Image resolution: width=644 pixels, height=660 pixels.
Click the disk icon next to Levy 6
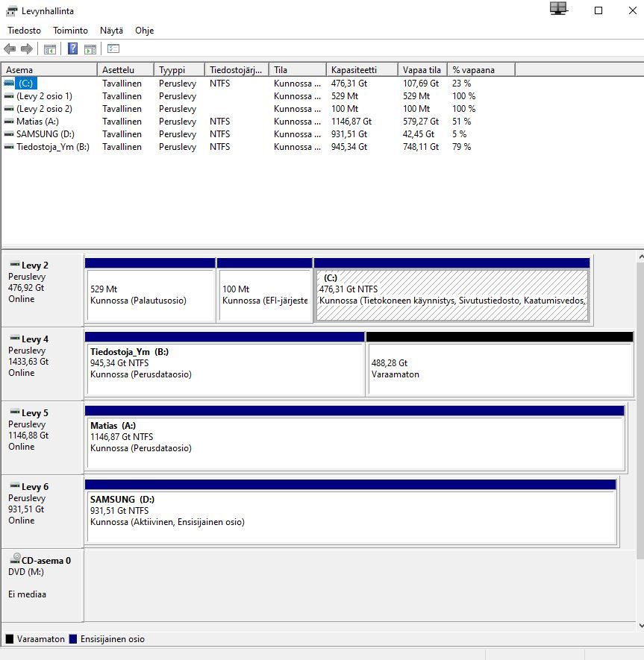(15, 485)
